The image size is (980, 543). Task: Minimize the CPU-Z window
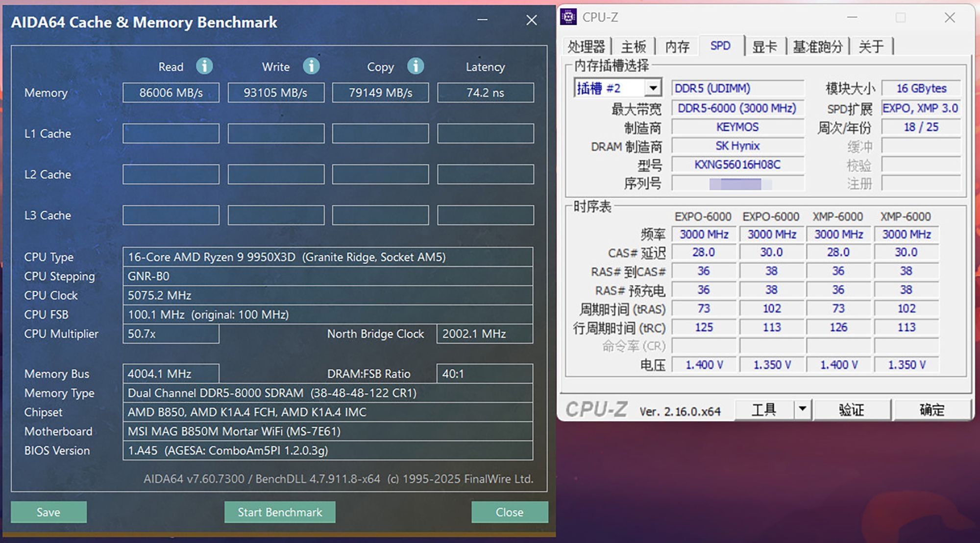pyautogui.click(x=853, y=18)
